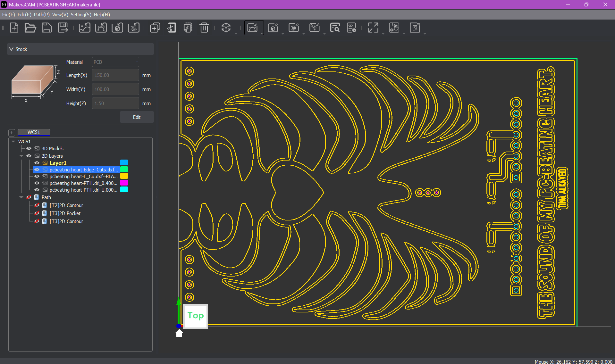615x364 pixels.
Task: Show the [T3]2D Pocket path visibility
Action: pos(37,213)
